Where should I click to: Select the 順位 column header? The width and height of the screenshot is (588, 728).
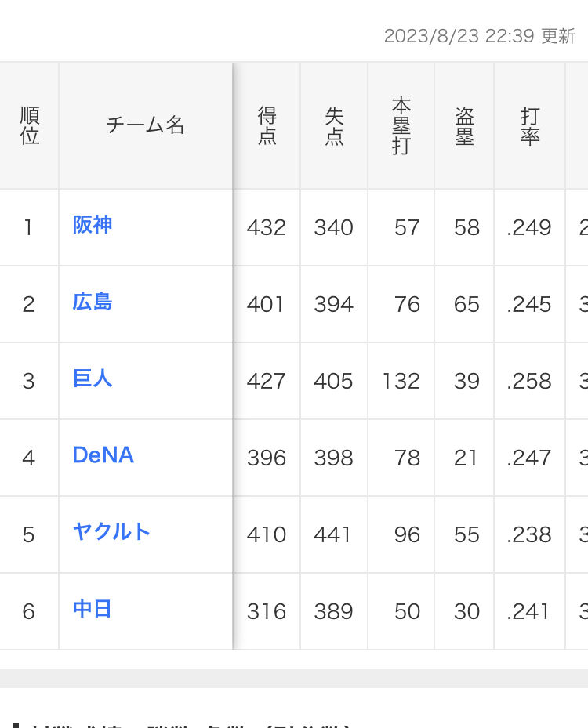pyautogui.click(x=29, y=125)
